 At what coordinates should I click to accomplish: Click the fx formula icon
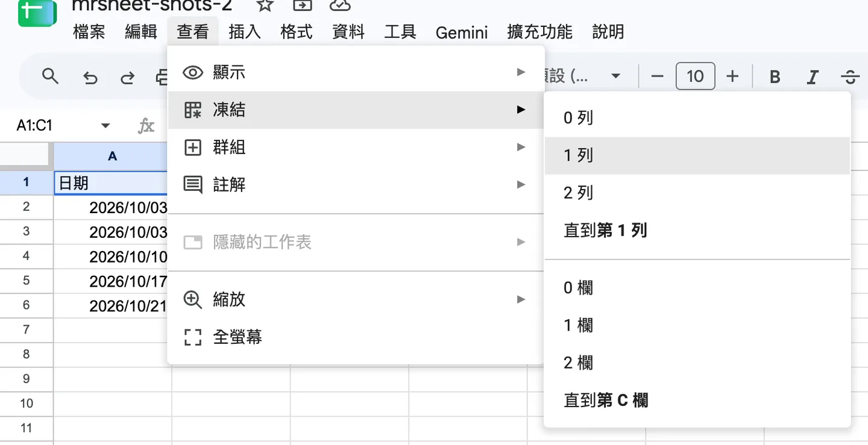coord(146,125)
